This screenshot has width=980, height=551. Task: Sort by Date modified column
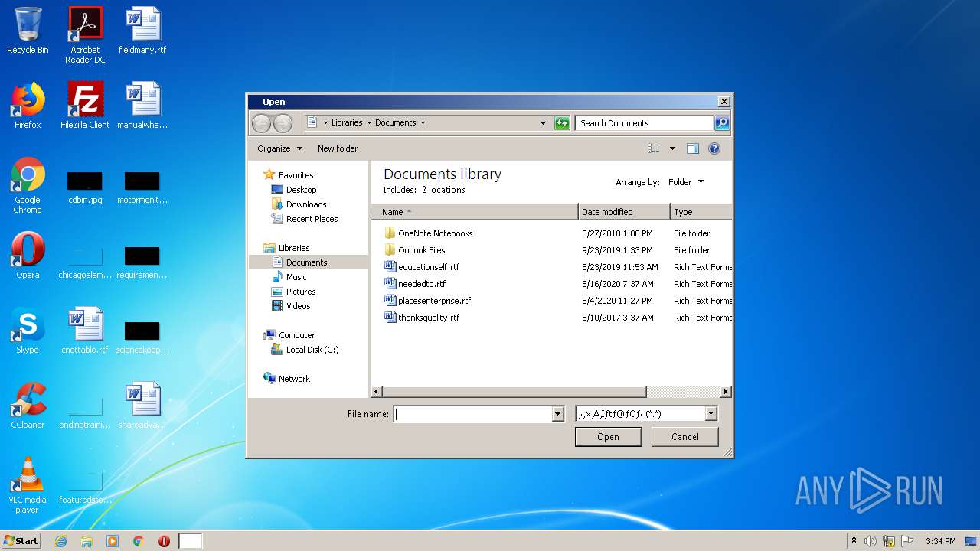624,212
